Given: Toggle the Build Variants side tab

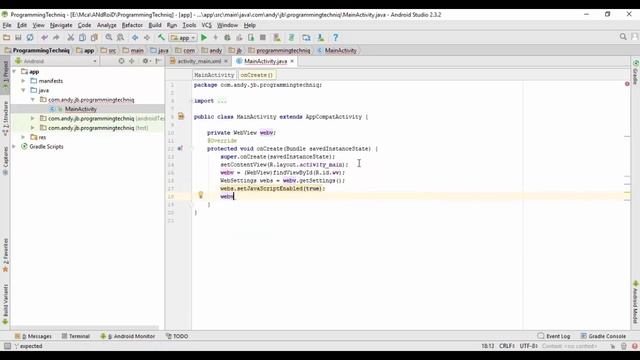Looking at the screenshot, I should 5,304.
